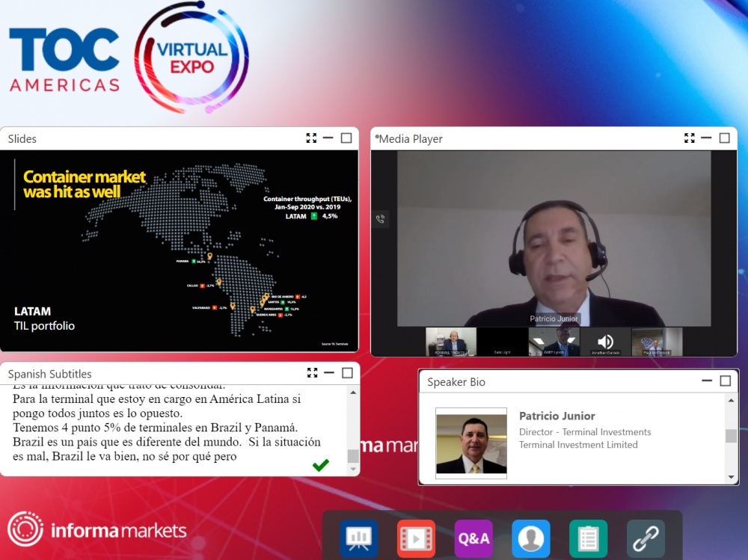Select the Griff Lynch video thumbnail
The height and width of the screenshot is (560, 748).
(x=554, y=342)
